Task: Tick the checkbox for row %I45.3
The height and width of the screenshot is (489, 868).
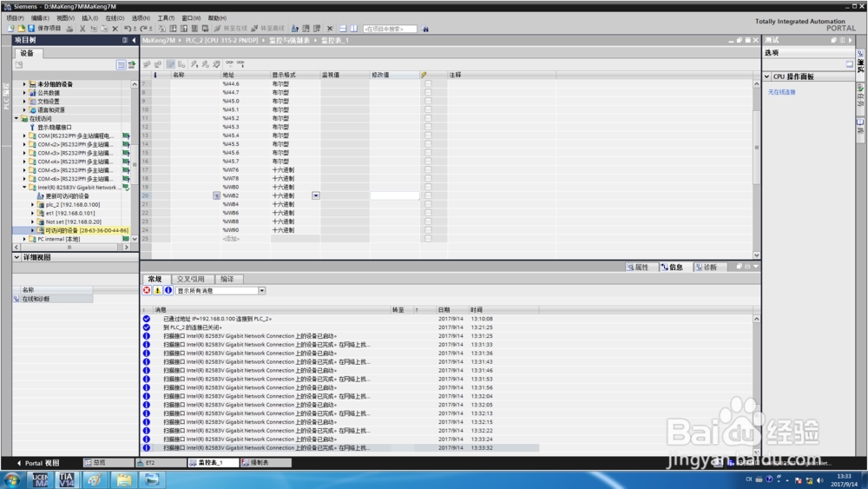Action: [428, 127]
